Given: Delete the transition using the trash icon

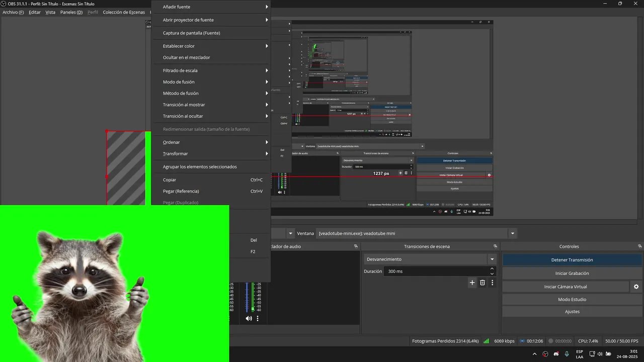Looking at the screenshot, I should (482, 283).
